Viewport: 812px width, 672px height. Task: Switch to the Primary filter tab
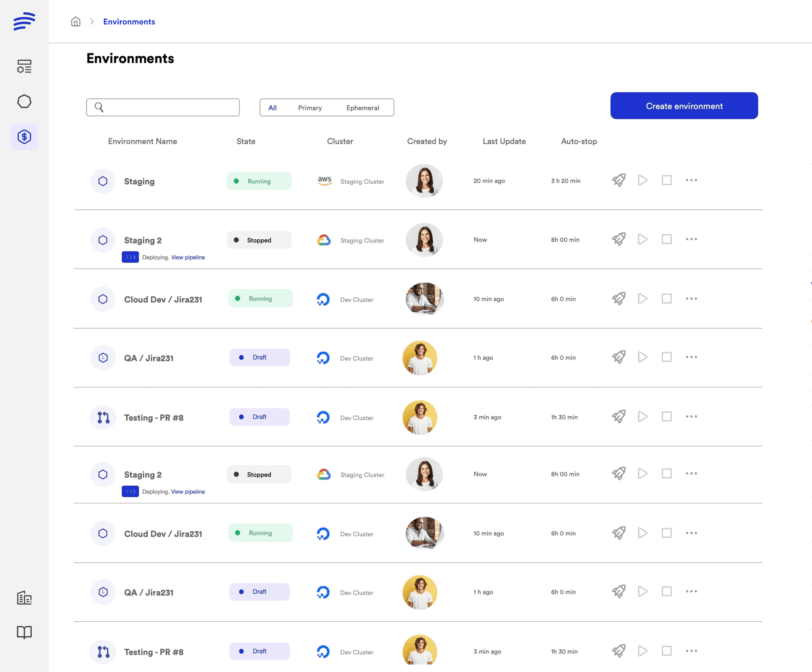click(310, 107)
